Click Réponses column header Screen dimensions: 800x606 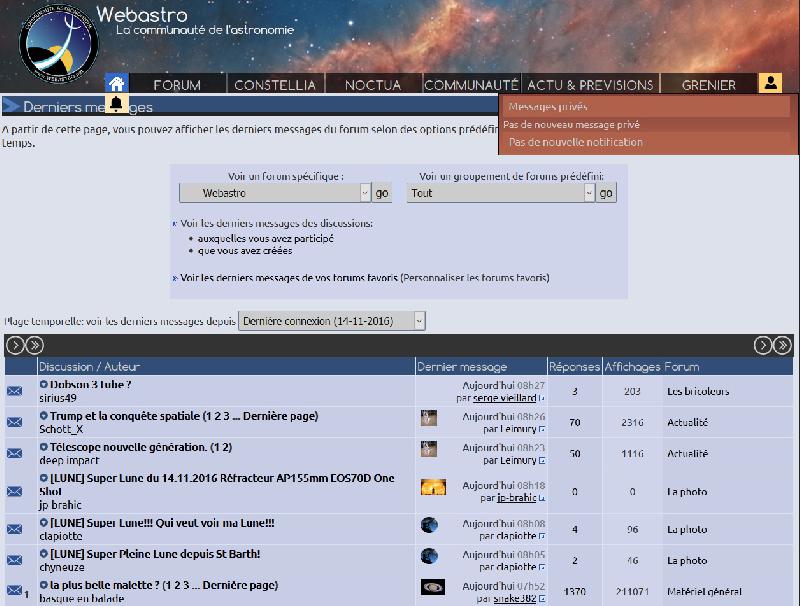[574, 367]
